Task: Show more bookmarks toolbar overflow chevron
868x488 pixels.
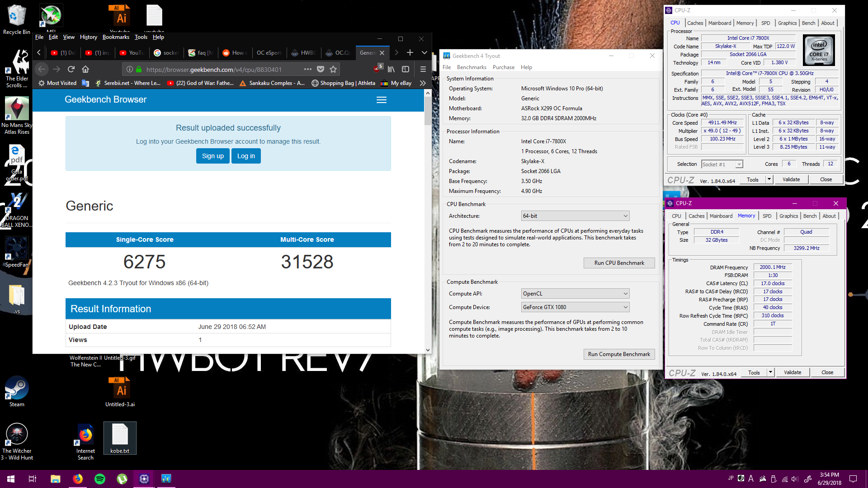Action: point(423,83)
